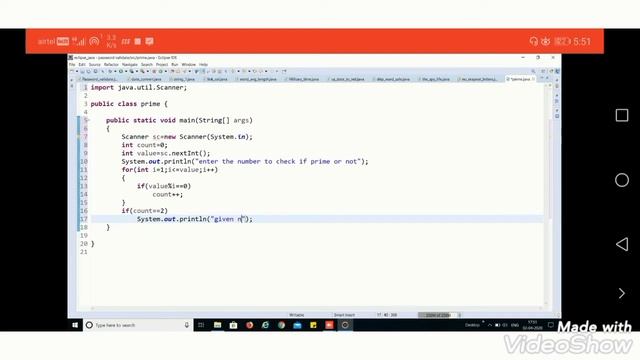Open the Edge browser taskbar icon
640x360 pixels.
[265, 325]
